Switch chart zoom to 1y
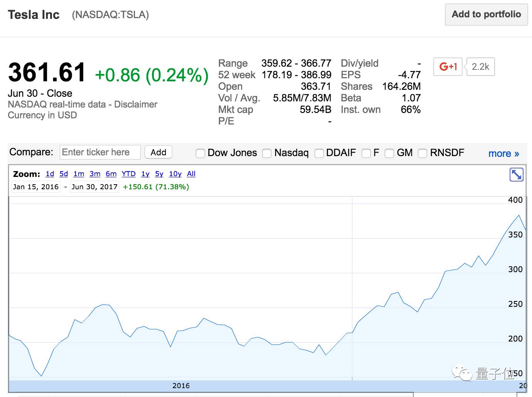The image size is (532, 397). pos(145,174)
